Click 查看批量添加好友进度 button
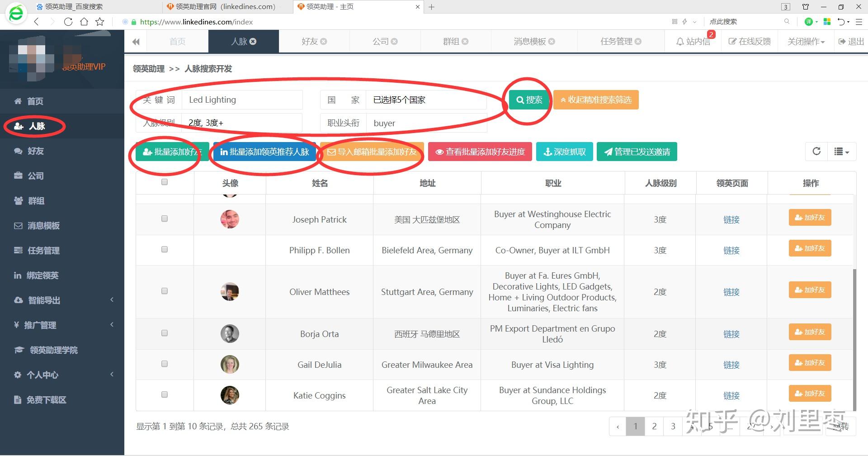The width and height of the screenshot is (868, 456). 480,152
